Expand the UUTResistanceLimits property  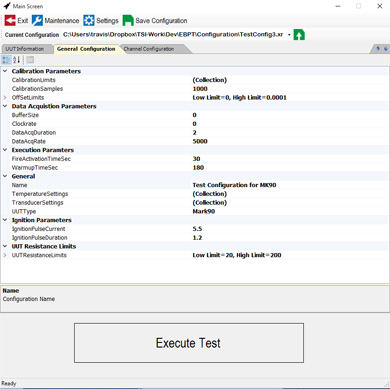[5, 255]
